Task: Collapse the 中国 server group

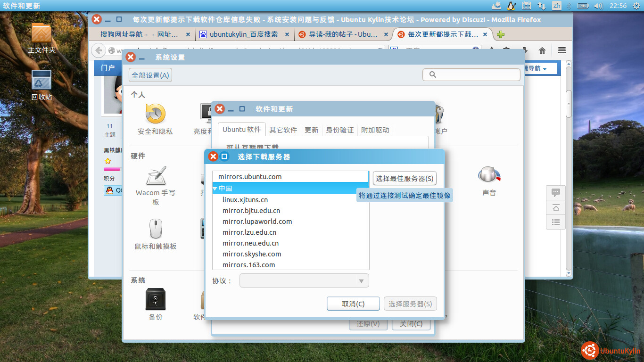Action: pyautogui.click(x=215, y=189)
